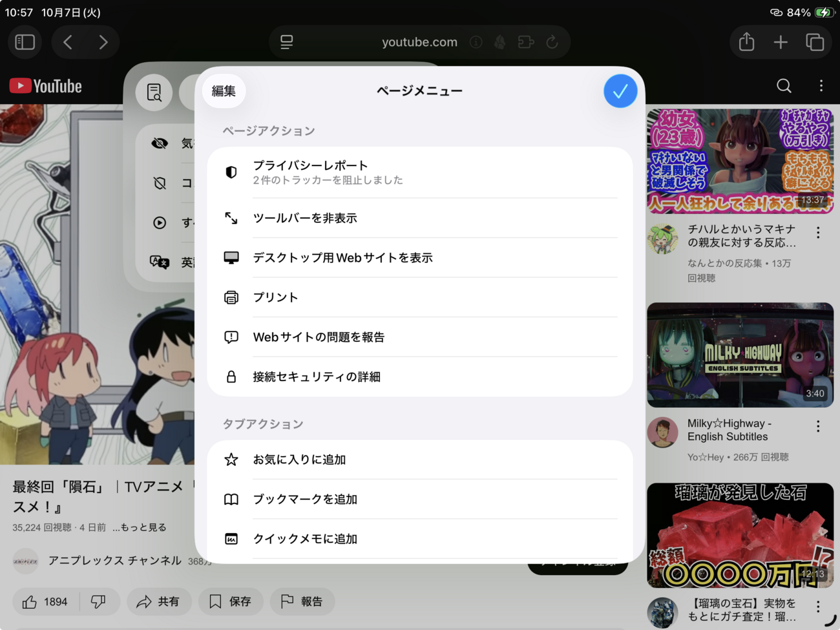Tap the Safari sidebar toggle icon
This screenshot has height=630, width=840.
[25, 42]
